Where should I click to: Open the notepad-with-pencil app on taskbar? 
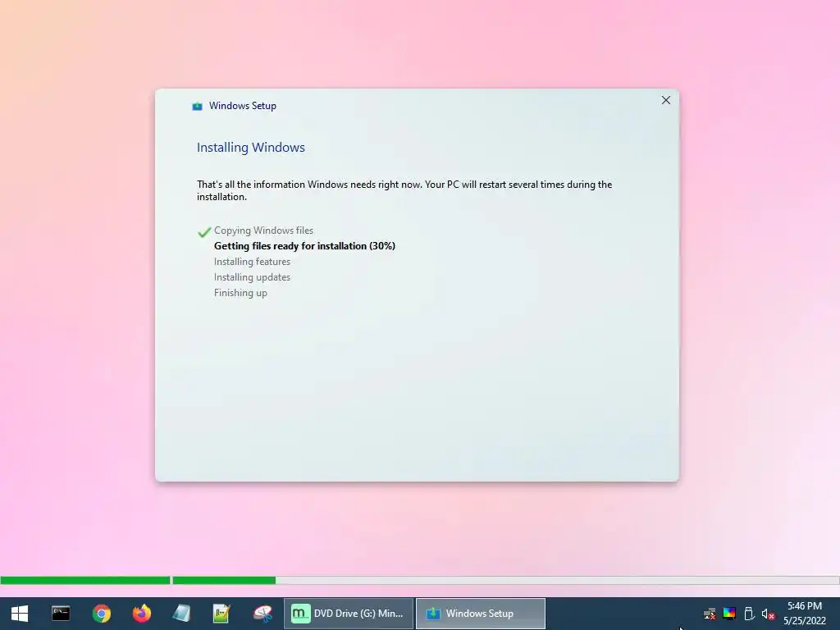click(221, 614)
